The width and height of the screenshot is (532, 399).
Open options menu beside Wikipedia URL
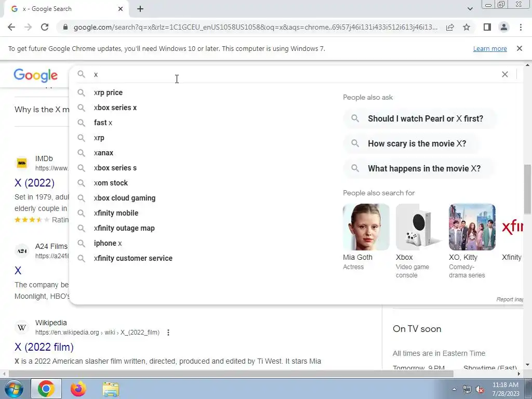point(168,332)
